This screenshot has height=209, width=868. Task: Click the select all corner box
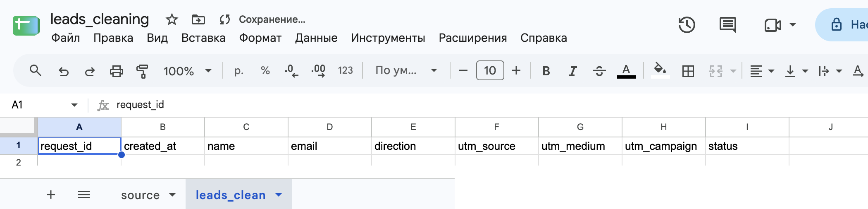point(19,127)
